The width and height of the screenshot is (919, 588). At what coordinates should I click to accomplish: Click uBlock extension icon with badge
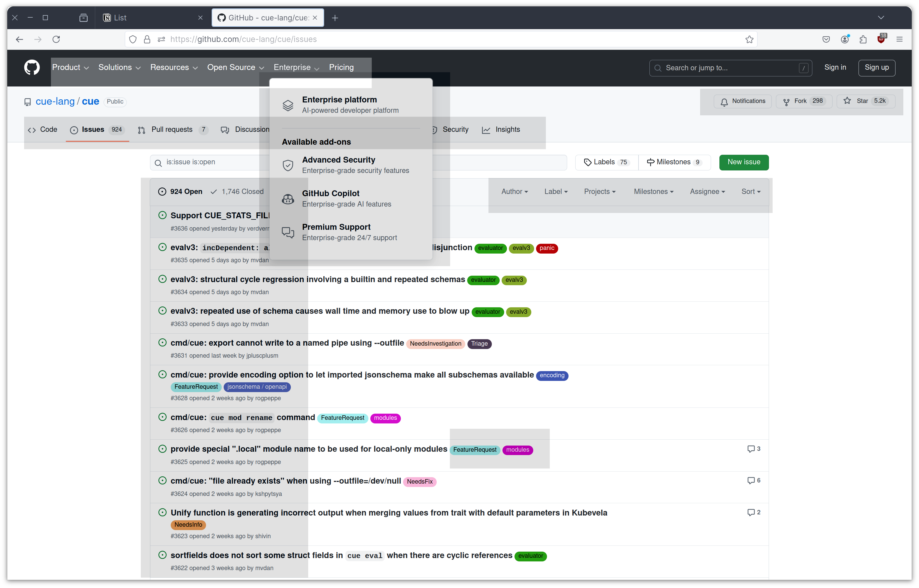(881, 39)
